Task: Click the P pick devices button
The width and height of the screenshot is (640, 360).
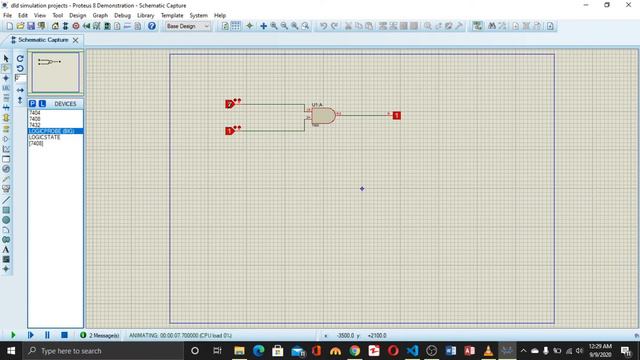Action: [32, 104]
